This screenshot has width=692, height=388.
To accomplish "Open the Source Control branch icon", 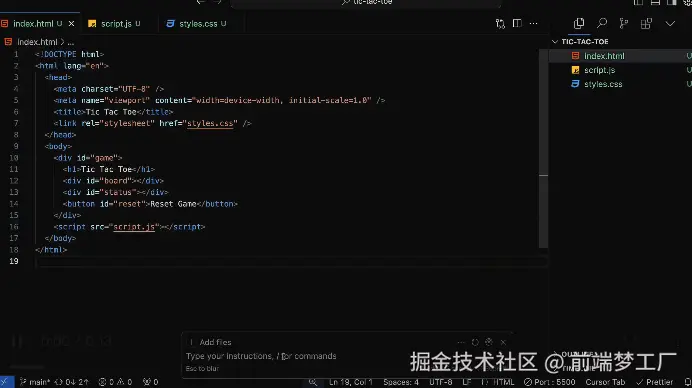I will coord(624,23).
